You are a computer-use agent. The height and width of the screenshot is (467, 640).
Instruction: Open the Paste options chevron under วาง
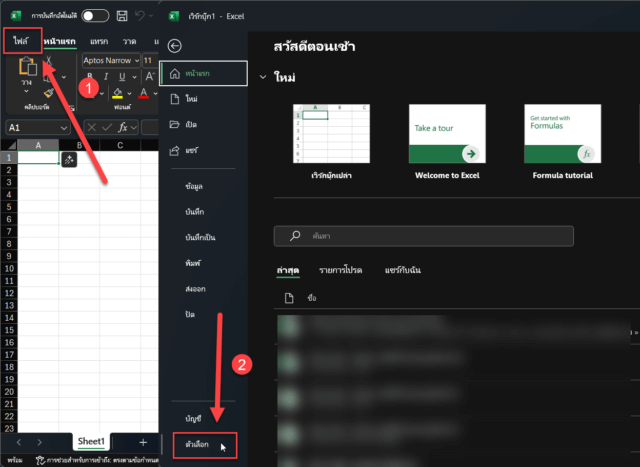(27, 91)
